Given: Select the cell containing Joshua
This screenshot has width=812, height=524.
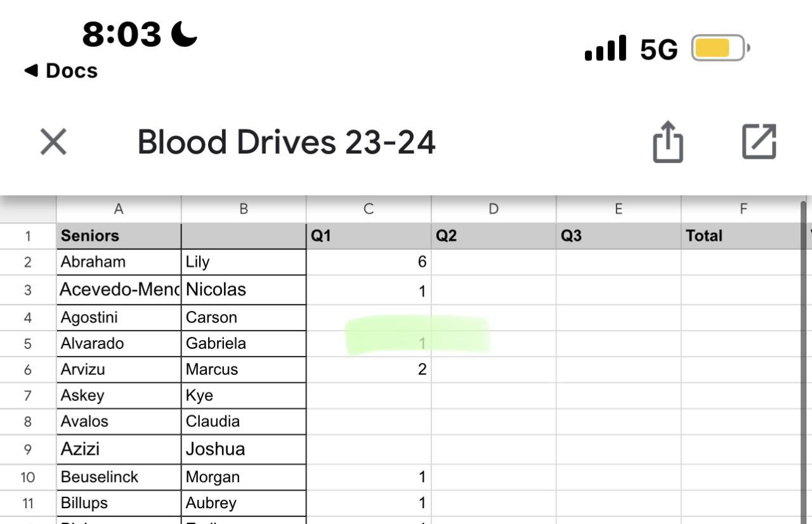Looking at the screenshot, I should pyautogui.click(x=243, y=449).
